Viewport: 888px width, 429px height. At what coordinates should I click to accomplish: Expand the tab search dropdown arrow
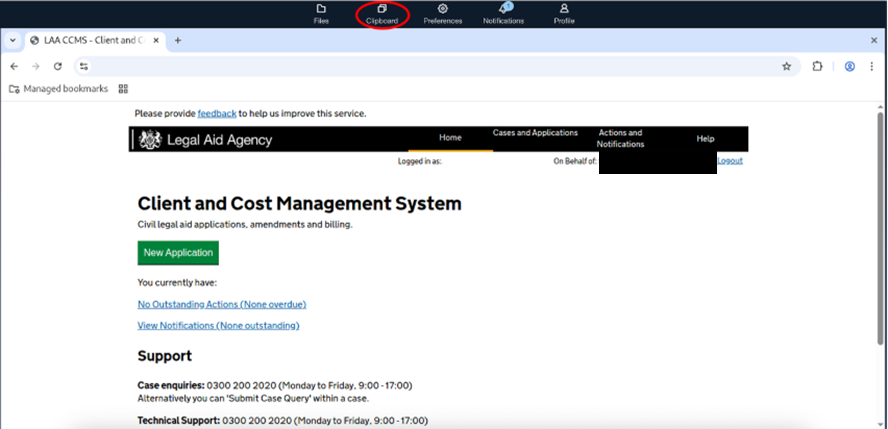(x=11, y=40)
